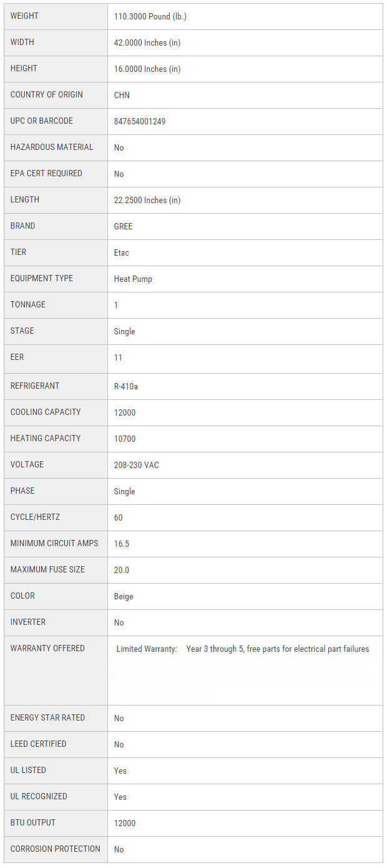Click the HEATING CAPACITY label
Viewport: 387px width, 868px height.
point(46,439)
